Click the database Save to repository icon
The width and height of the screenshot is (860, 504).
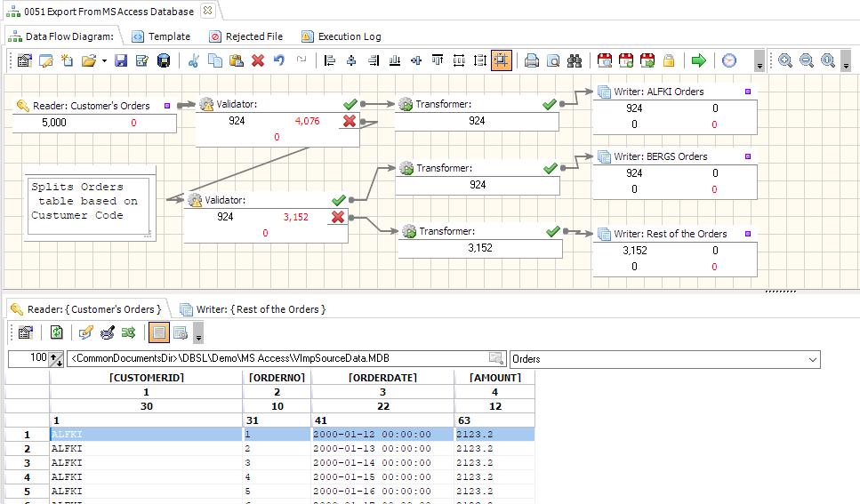tap(164, 60)
